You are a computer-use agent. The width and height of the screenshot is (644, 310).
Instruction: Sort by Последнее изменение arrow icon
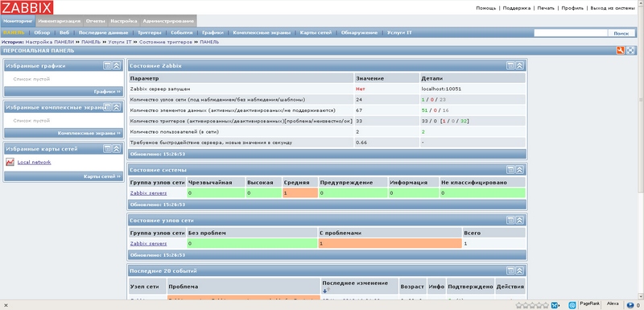click(326, 291)
